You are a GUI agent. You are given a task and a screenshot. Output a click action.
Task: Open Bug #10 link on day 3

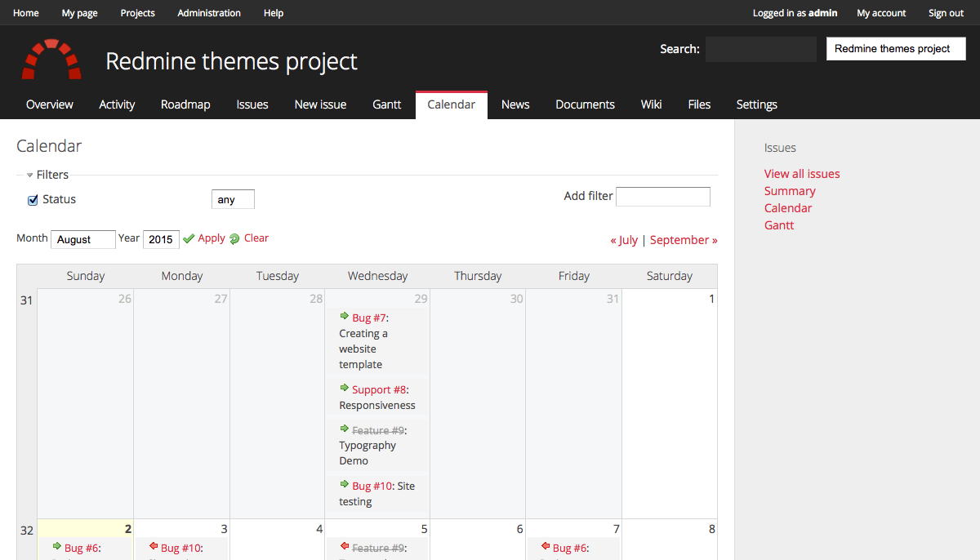(180, 548)
